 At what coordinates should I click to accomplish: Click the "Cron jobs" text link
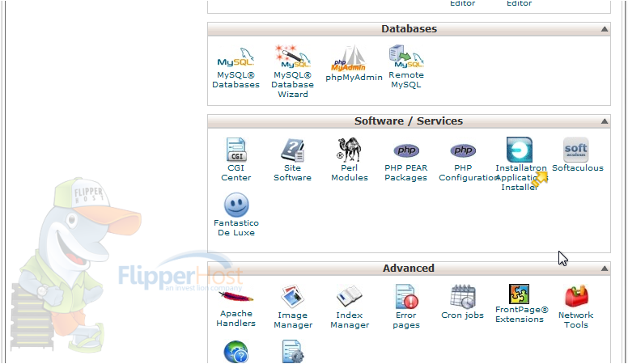(x=463, y=315)
